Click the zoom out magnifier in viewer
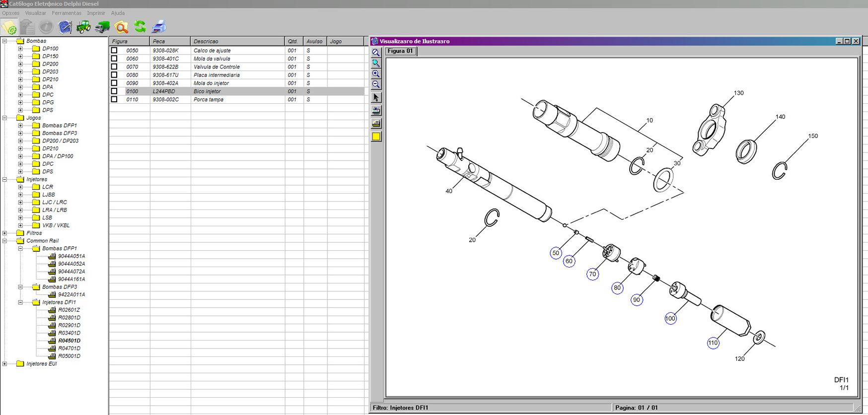This screenshot has width=868, height=415. [376, 84]
